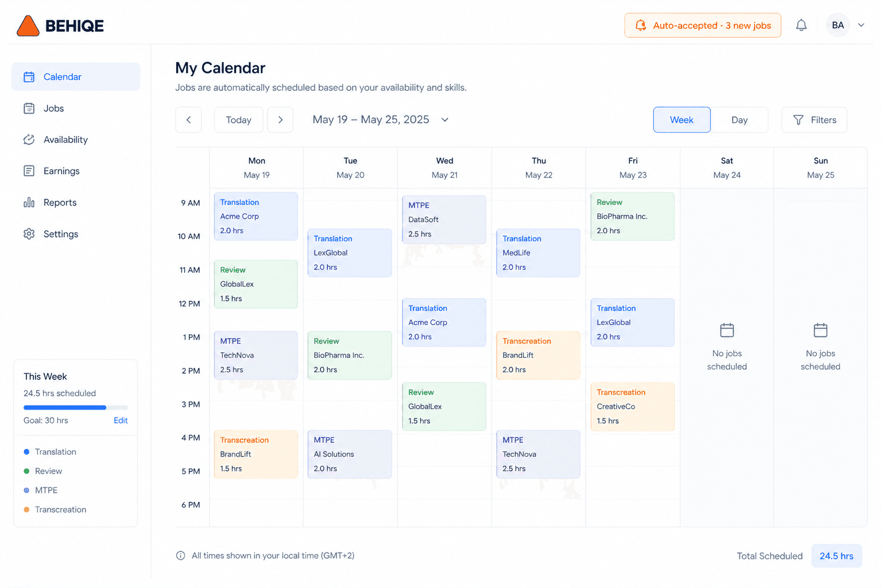Select the Wed May 21 column header
The height and width of the screenshot is (588, 882).
tap(445, 168)
